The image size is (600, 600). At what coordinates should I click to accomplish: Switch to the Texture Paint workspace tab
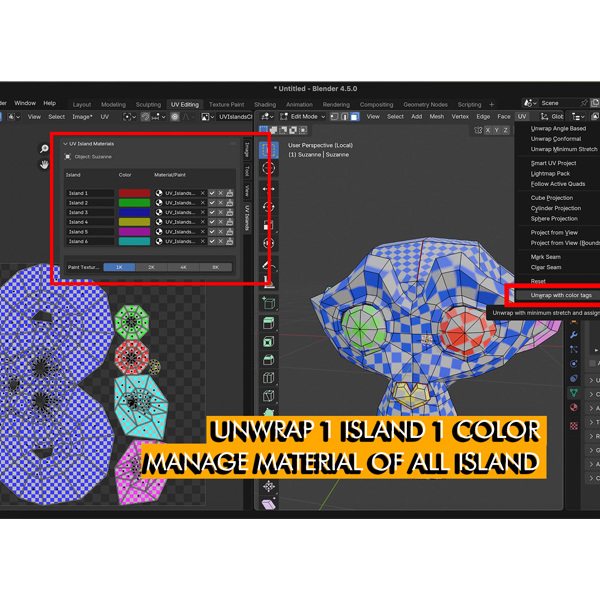[227, 104]
